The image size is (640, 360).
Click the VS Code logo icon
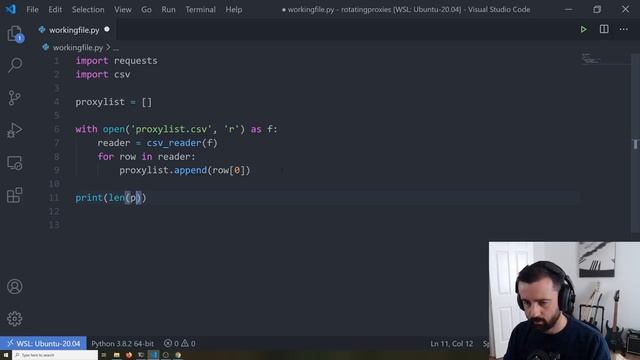point(11,9)
